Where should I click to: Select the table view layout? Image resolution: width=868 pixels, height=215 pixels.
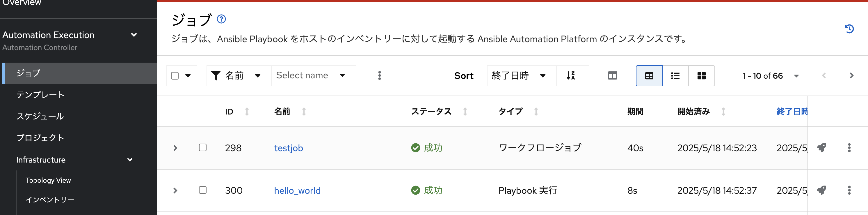[649, 76]
